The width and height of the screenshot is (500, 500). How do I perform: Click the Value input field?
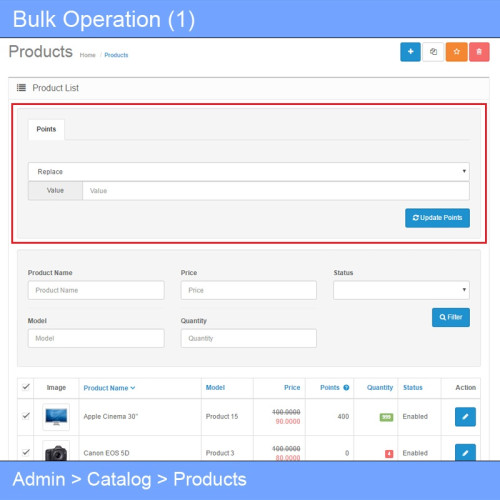click(276, 191)
